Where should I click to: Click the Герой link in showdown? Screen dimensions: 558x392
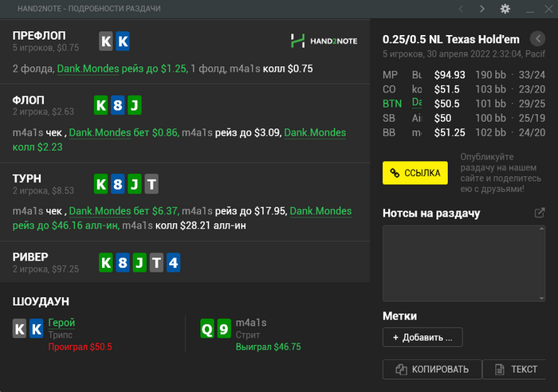(x=61, y=322)
